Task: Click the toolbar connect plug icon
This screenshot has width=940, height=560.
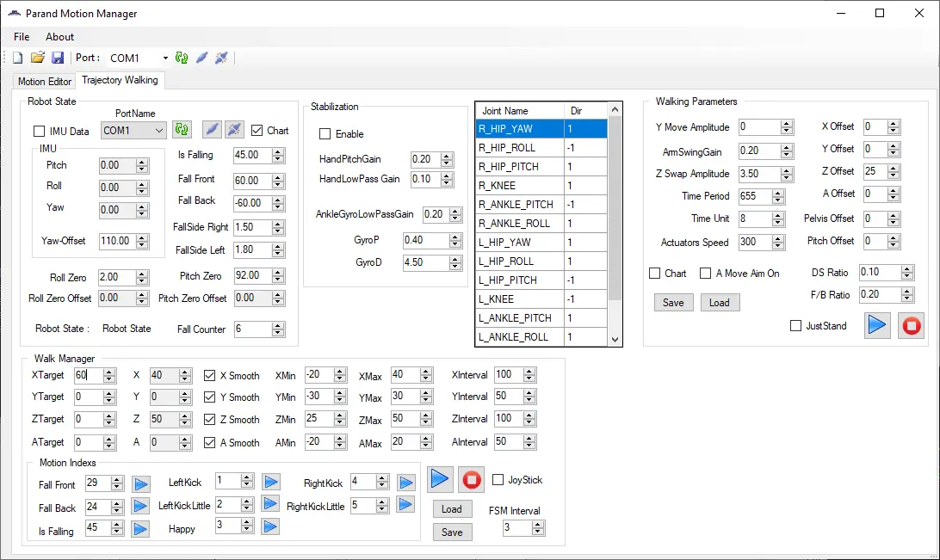Action: 202,58
